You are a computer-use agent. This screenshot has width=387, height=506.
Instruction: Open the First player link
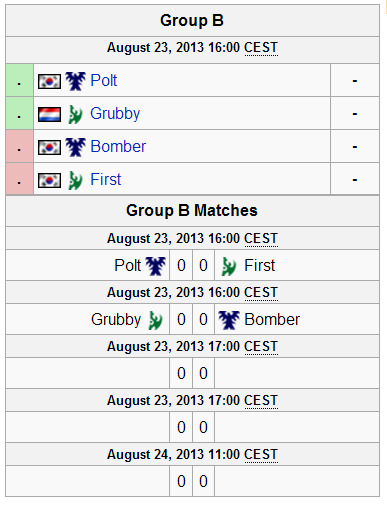(106, 180)
